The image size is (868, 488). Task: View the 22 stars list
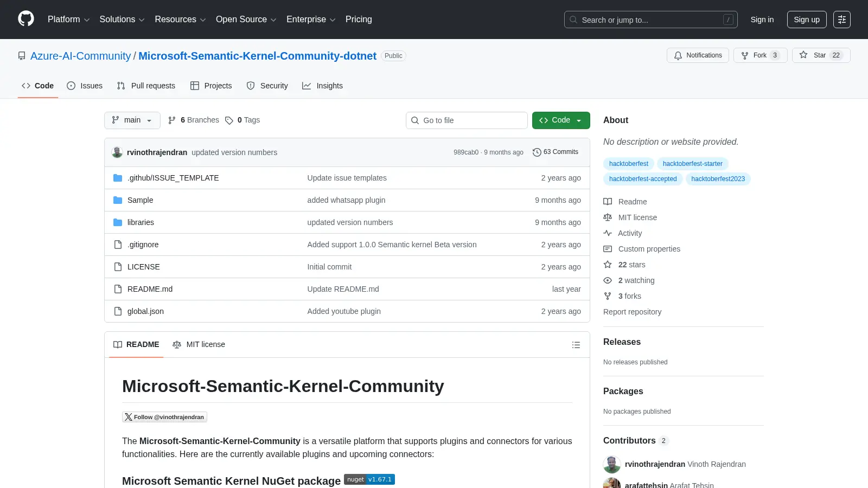[624, 265]
